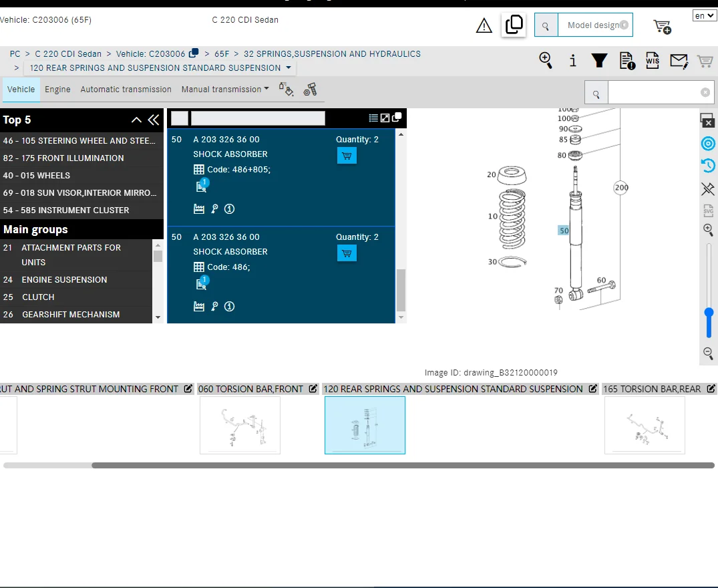Screen dimensions: 718x588
Task: Click the history clock arrow icon beside the drawing
Action: [708, 165]
